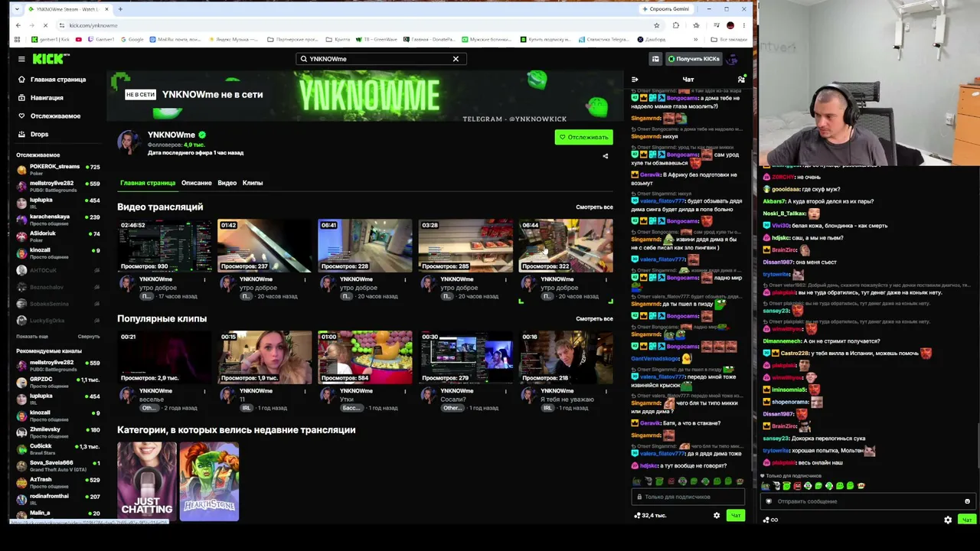Open Drops in the sidebar
Viewport: 980px width, 551px height.
pos(34,135)
